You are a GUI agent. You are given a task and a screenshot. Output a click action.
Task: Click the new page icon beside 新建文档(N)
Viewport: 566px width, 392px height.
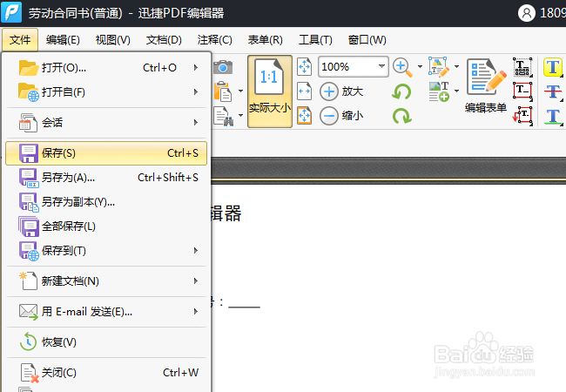coord(28,281)
